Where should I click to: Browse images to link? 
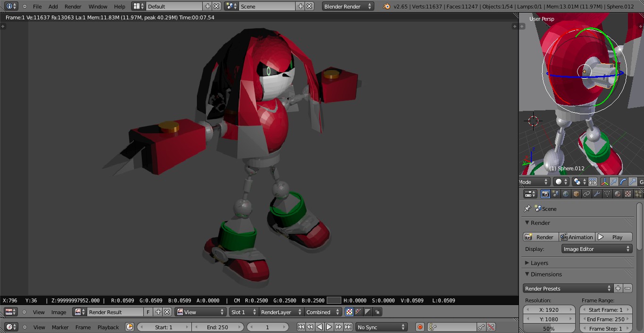(x=79, y=312)
